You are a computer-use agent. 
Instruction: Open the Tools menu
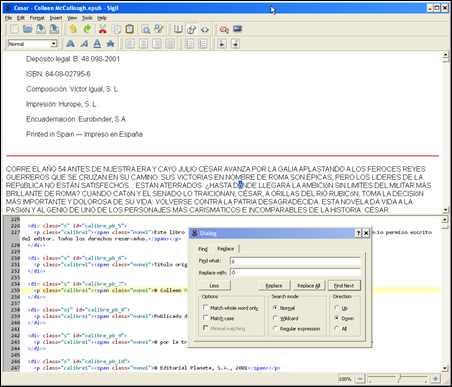coord(87,18)
